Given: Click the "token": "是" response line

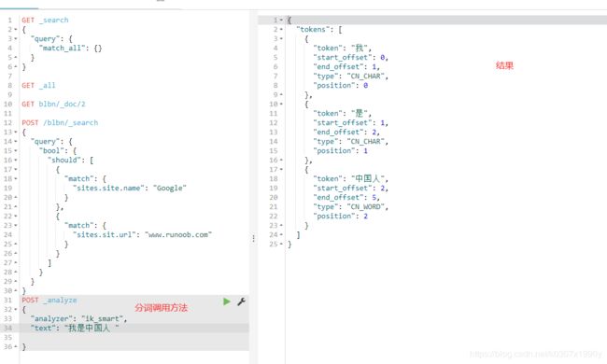Looking at the screenshot, I should (x=342, y=113).
